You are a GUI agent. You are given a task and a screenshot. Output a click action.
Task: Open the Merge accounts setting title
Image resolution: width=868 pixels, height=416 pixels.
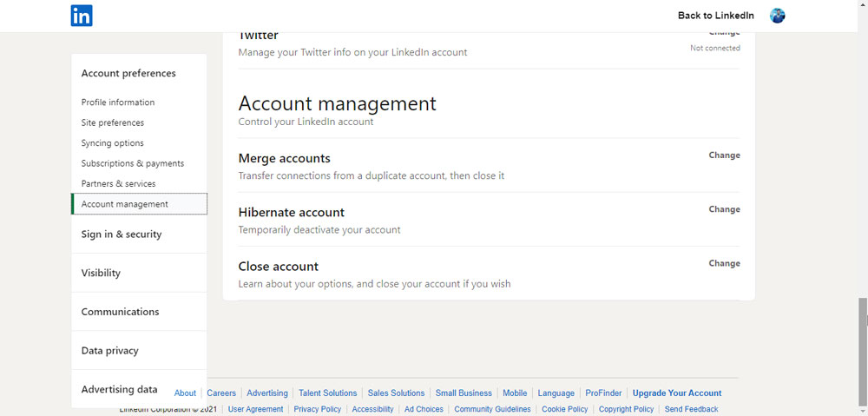pyautogui.click(x=284, y=158)
